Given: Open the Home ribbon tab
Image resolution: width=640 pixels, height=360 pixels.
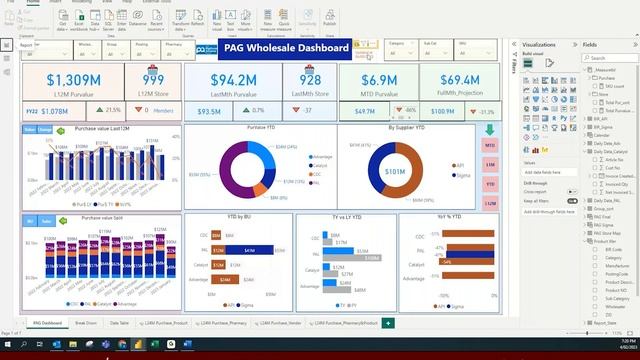Looking at the screenshot, I should pos(33,2).
